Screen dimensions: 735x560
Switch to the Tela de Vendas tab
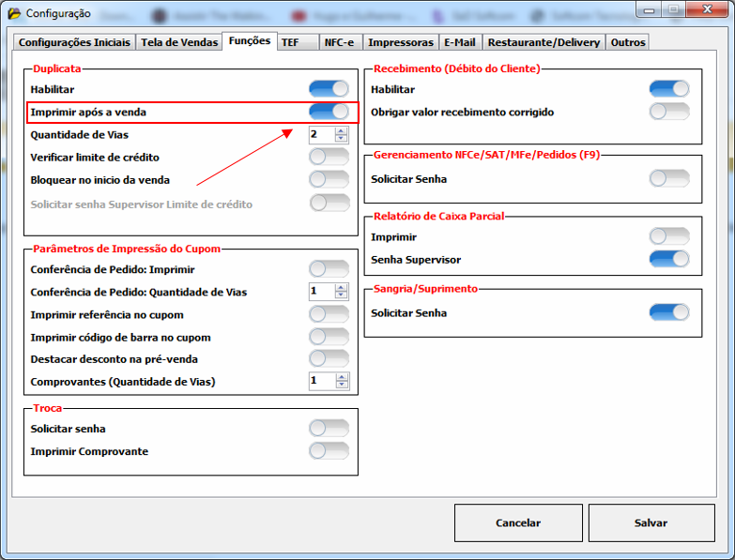pos(179,42)
